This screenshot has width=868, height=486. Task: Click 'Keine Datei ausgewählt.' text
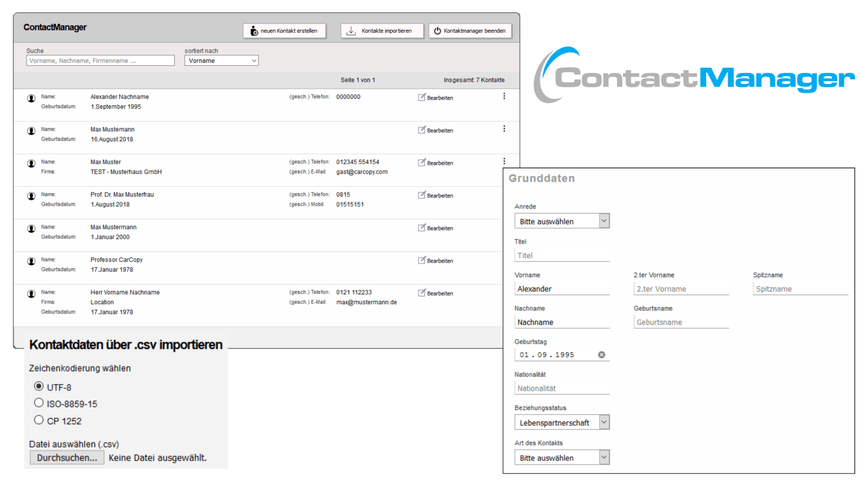[x=157, y=458]
